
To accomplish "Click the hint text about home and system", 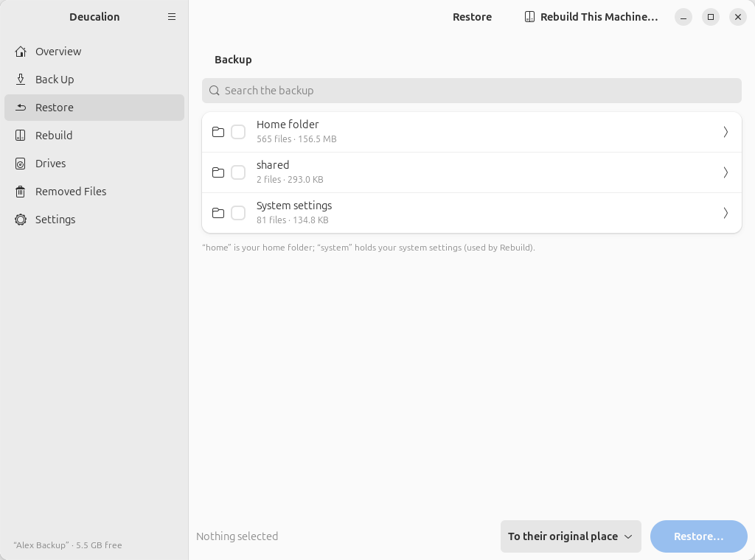I will click(x=369, y=248).
